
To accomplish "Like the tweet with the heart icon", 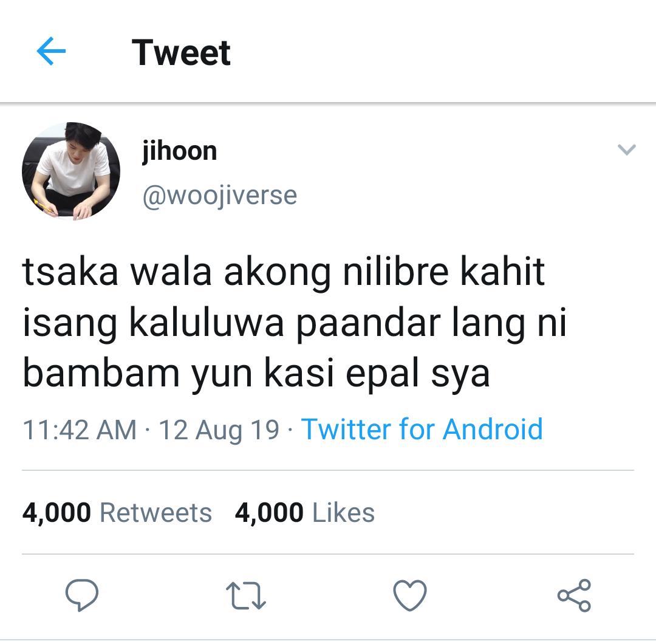I will point(410,595).
